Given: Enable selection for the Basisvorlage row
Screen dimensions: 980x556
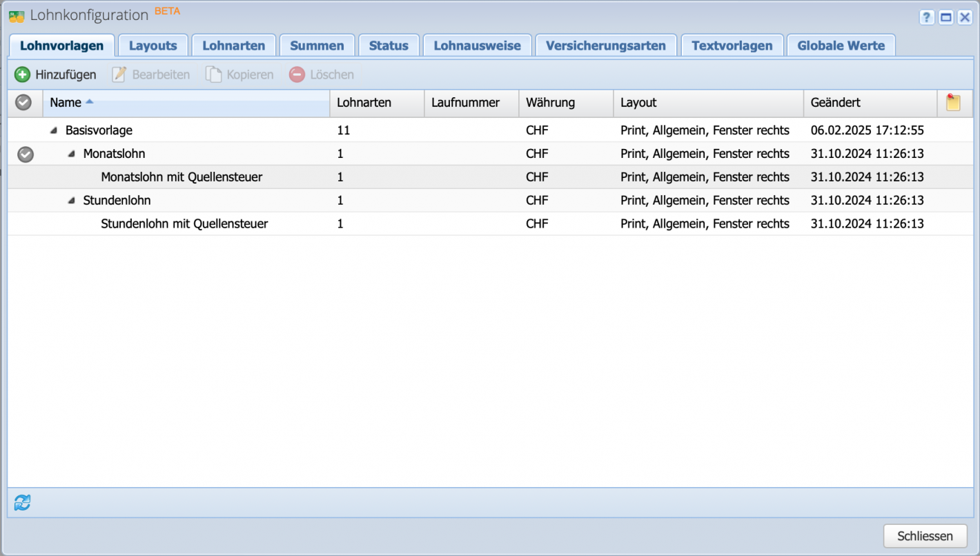Looking at the screenshot, I should click(25, 130).
